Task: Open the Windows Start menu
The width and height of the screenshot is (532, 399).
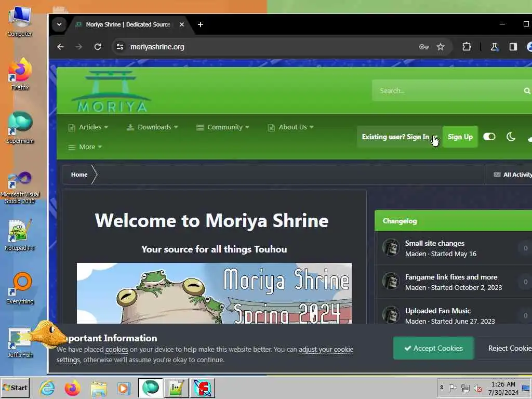Action: 15,388
